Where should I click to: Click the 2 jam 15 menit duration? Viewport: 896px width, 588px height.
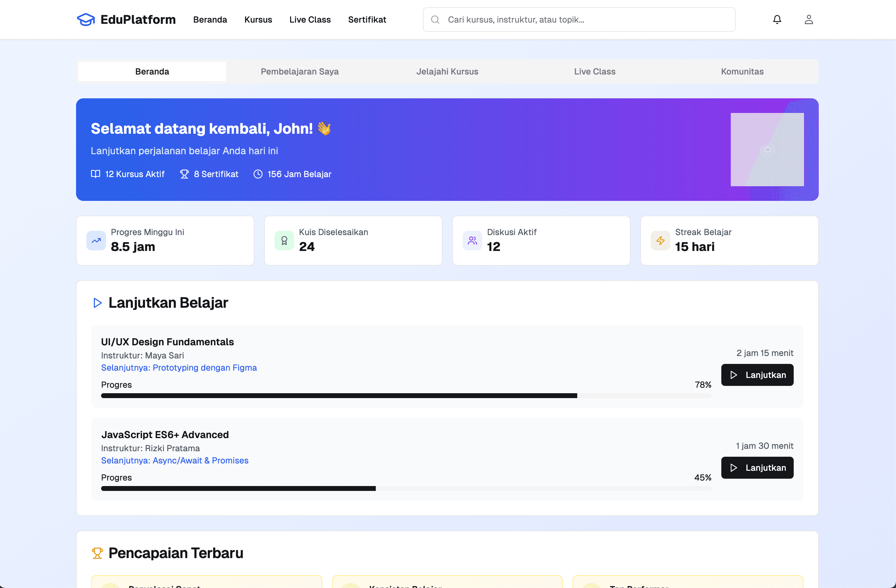click(765, 353)
